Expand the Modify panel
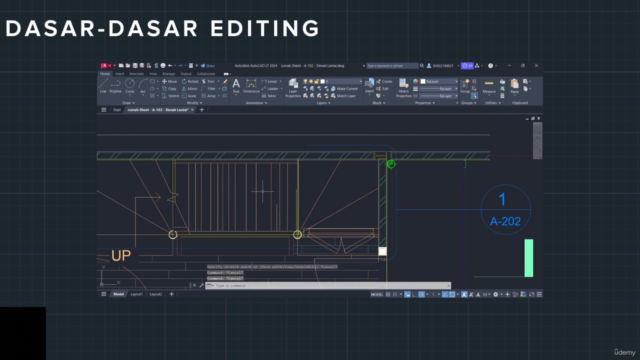 point(194,103)
